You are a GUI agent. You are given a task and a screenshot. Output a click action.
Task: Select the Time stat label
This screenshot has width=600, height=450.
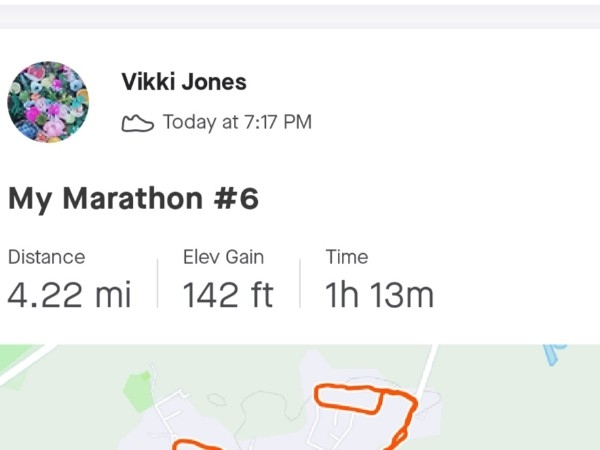coord(347,257)
